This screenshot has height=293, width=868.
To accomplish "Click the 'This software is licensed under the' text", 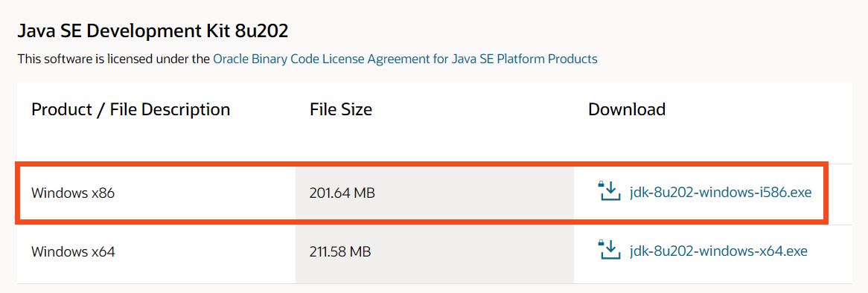I will tap(114, 59).
